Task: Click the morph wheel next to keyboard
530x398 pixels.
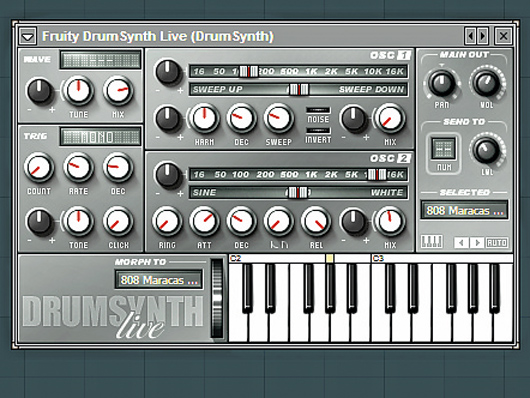Action: [x=217, y=298]
